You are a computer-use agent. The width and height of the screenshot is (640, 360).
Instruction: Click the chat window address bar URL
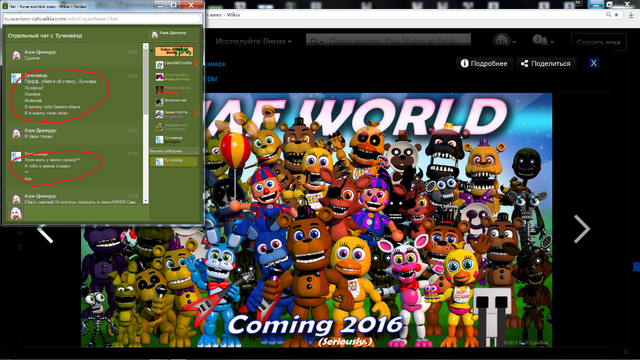click(x=102, y=19)
